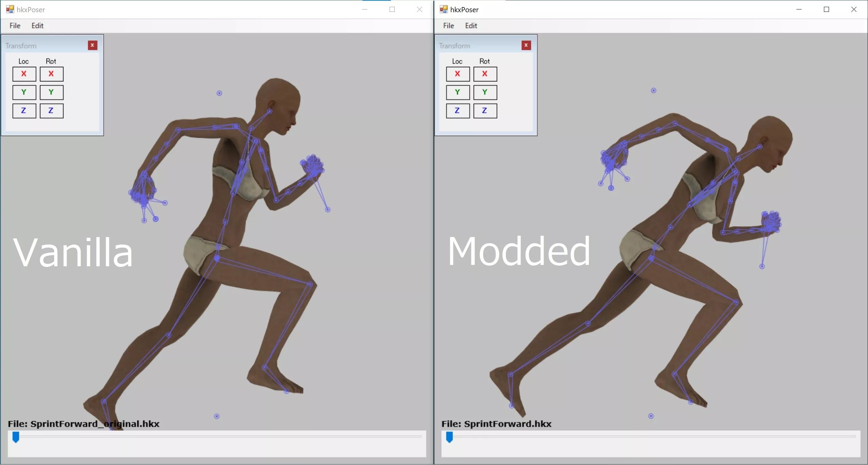Select front knee bone joint in Modded viewport

pos(736,302)
